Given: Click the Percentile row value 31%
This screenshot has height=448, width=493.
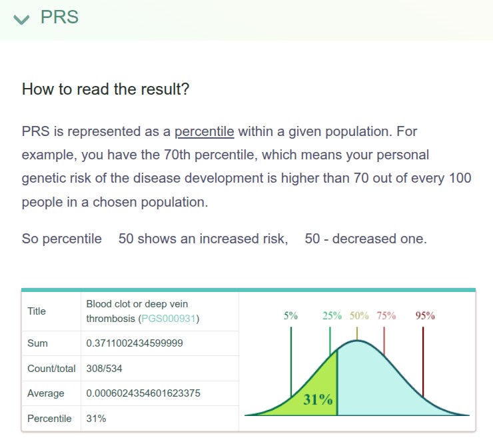Looking at the screenshot, I should pos(96,419).
